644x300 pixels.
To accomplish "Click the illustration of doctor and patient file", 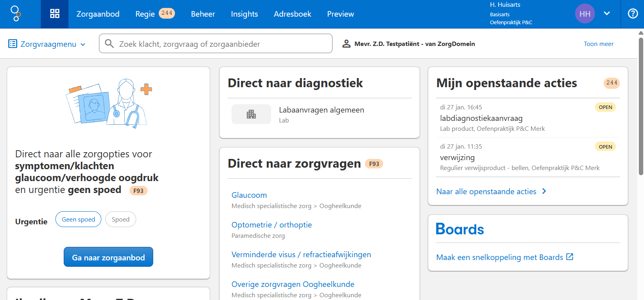I will click(109, 103).
